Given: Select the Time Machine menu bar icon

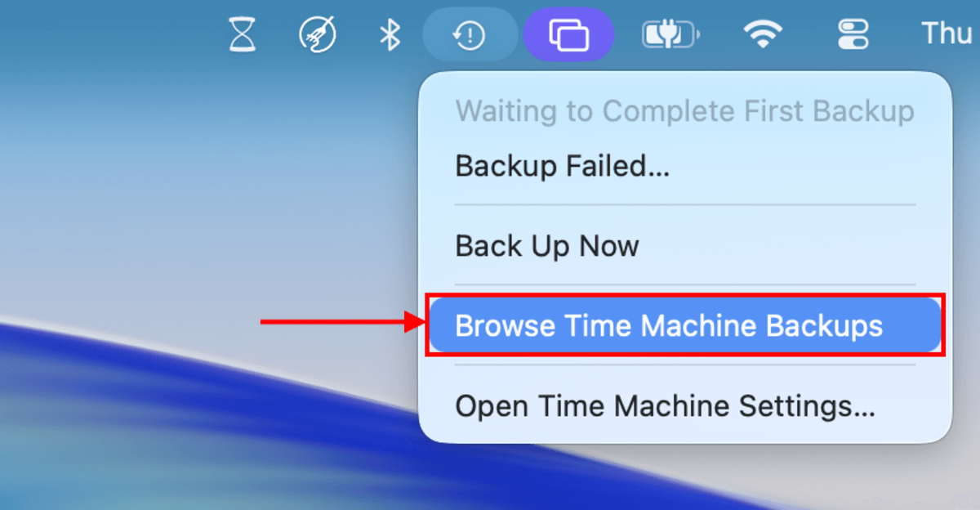Looking at the screenshot, I should click(470, 34).
